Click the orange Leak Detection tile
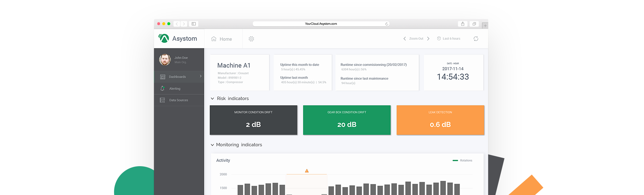This screenshot has height=195, width=644. 440,120
